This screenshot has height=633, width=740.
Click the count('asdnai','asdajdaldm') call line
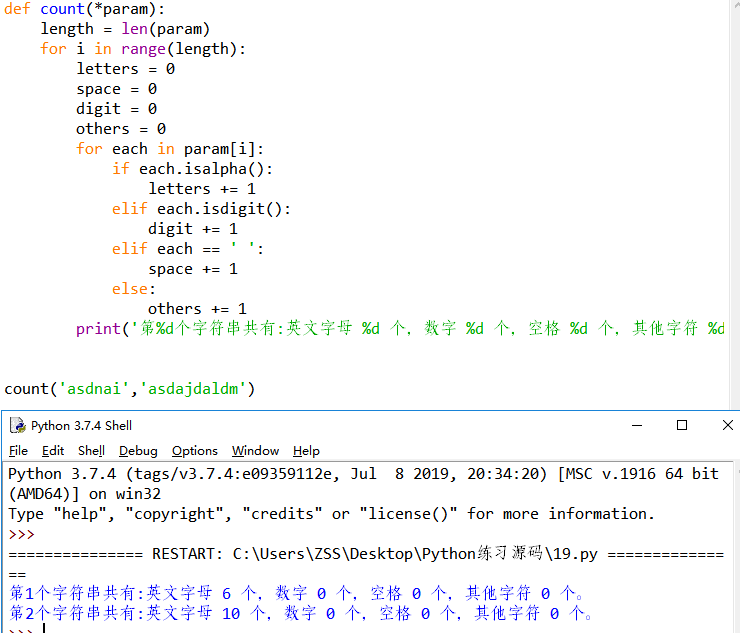pos(130,389)
